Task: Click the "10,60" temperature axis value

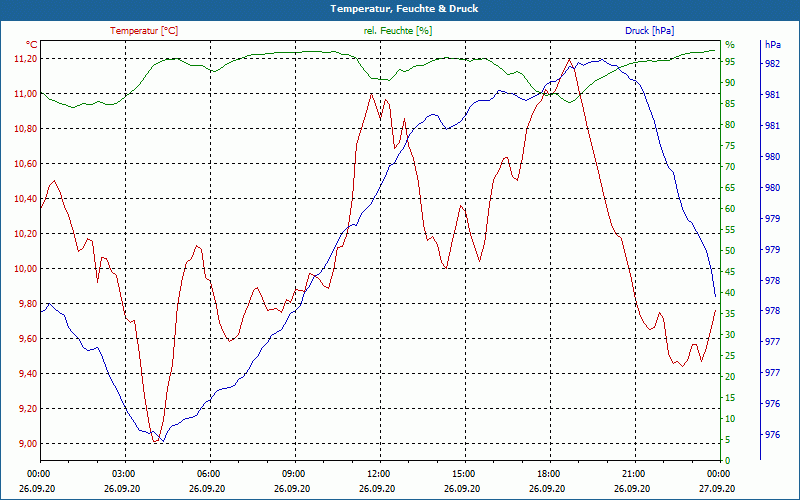Action: [x=26, y=164]
